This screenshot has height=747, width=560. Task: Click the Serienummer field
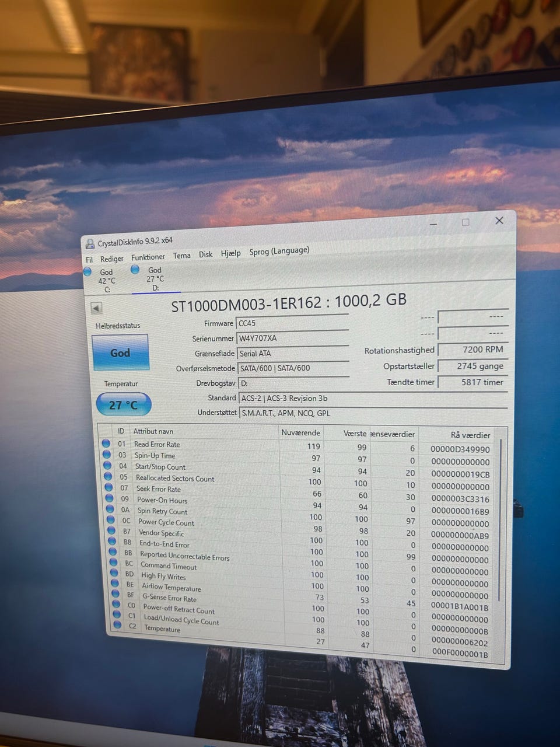(292, 337)
